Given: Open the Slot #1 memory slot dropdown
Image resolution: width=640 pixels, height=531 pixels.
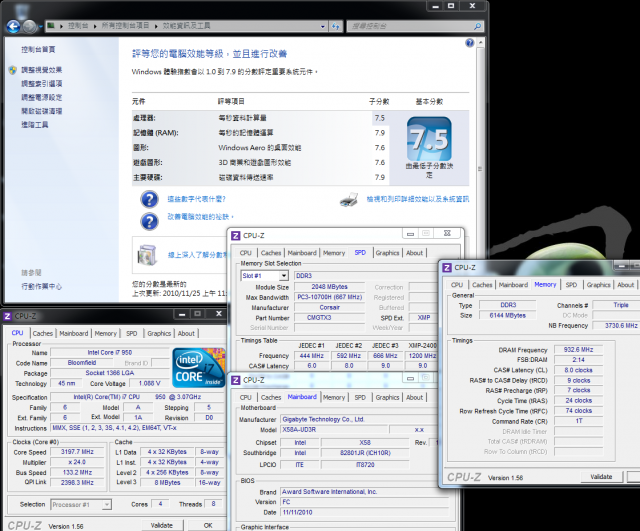Looking at the screenshot, I should tap(284, 276).
